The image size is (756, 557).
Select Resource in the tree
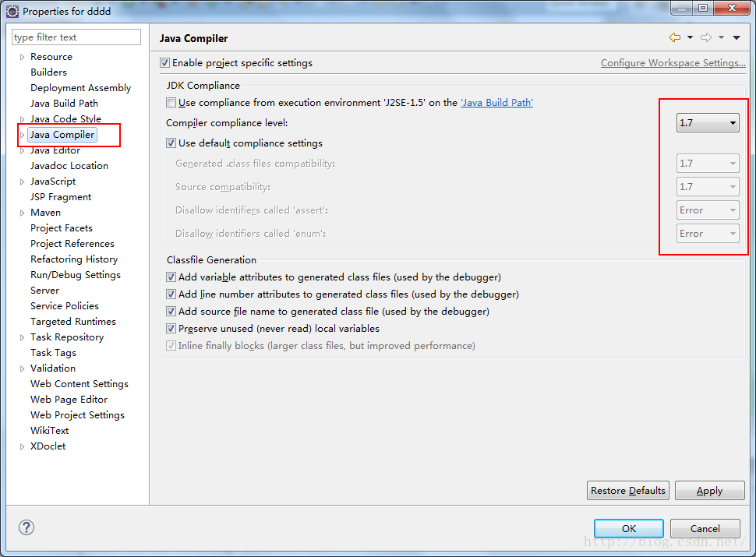click(51, 57)
